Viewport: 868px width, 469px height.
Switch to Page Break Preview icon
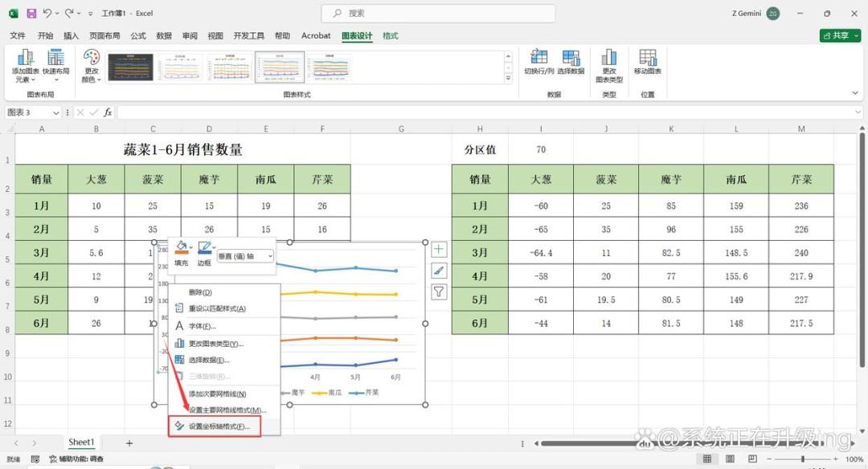[752, 459]
